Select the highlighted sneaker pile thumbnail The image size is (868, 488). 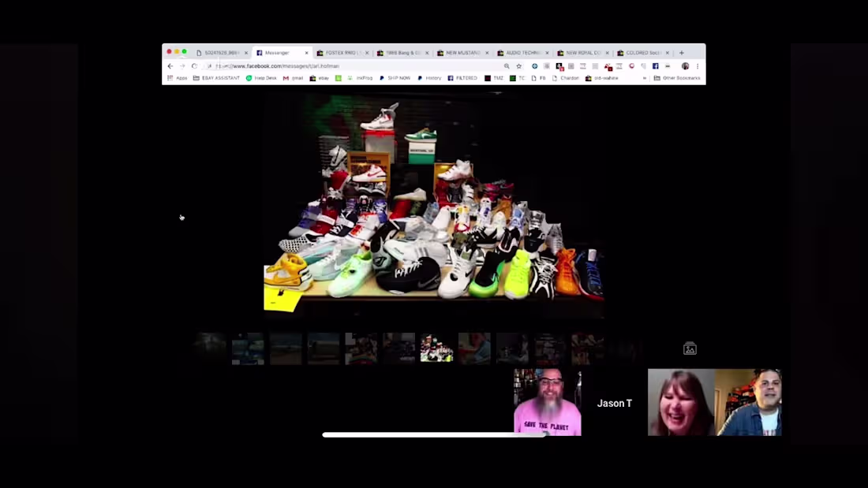click(x=437, y=348)
